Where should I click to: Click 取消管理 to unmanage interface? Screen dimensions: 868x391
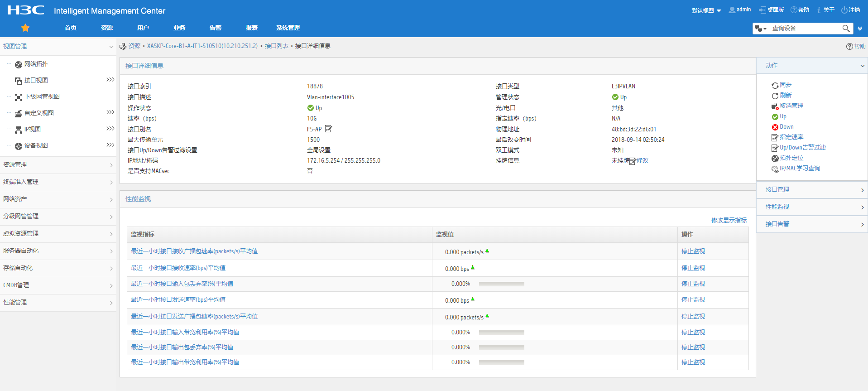point(791,106)
